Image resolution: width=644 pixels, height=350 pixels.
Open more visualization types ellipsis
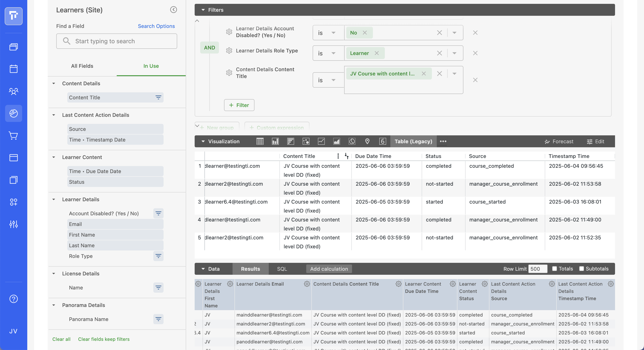click(x=443, y=141)
